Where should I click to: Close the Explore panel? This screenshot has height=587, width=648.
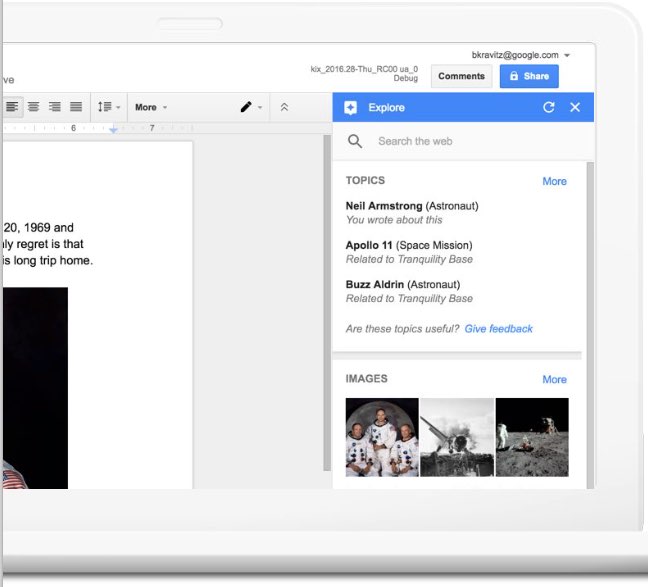[575, 107]
